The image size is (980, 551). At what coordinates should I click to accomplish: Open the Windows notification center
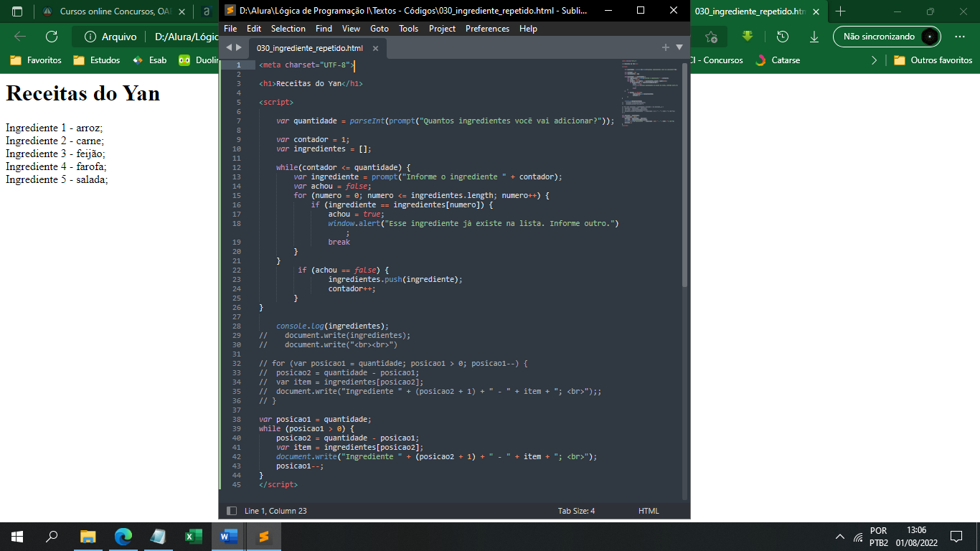click(x=956, y=537)
